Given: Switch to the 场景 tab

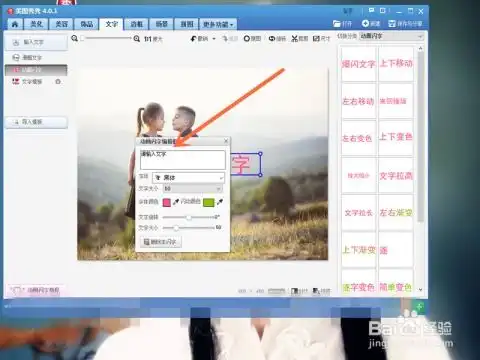Looking at the screenshot, I should (162, 24).
